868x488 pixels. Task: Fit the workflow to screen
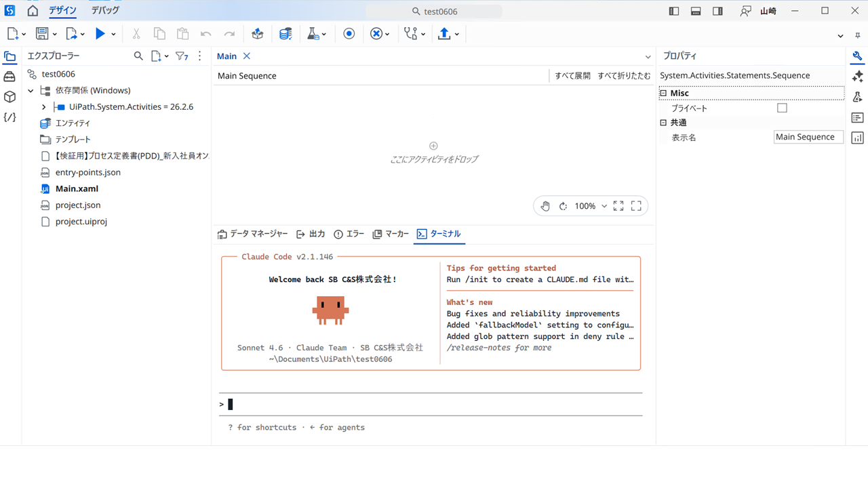pos(618,206)
